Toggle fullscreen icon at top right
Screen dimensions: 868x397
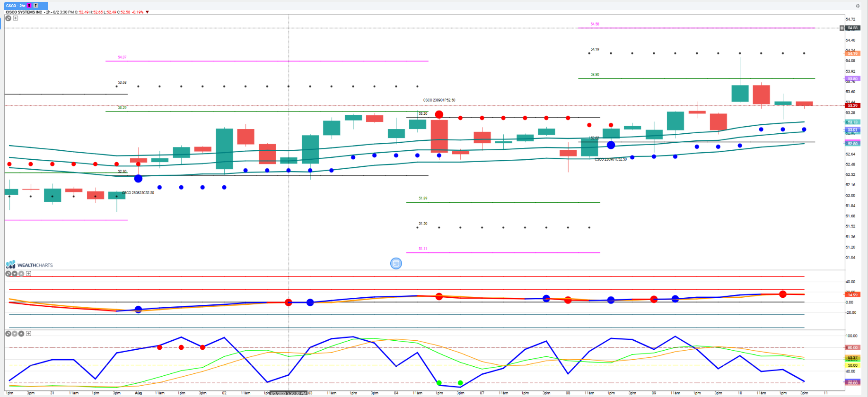coord(858,6)
